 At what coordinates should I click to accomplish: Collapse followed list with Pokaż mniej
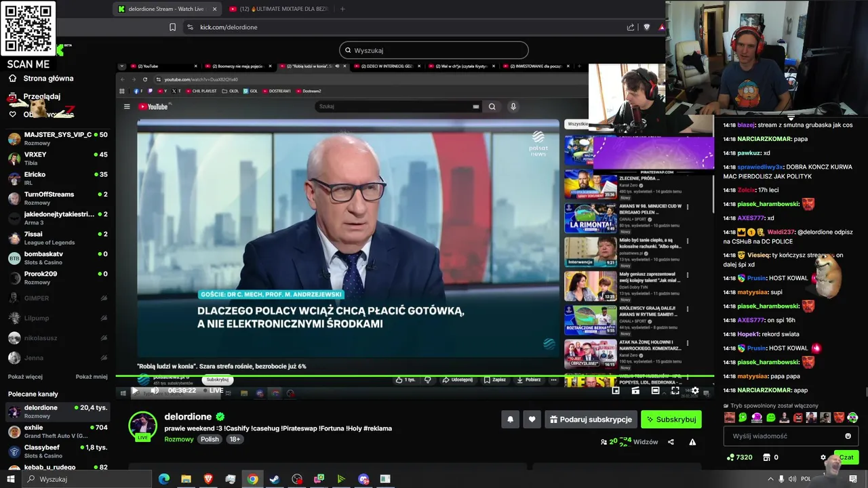[92, 377]
